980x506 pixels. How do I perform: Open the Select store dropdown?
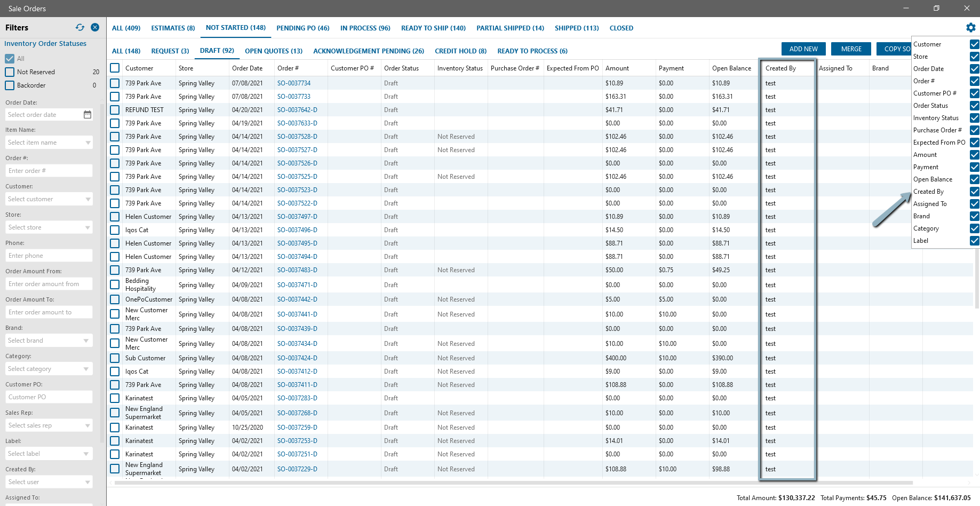49,227
